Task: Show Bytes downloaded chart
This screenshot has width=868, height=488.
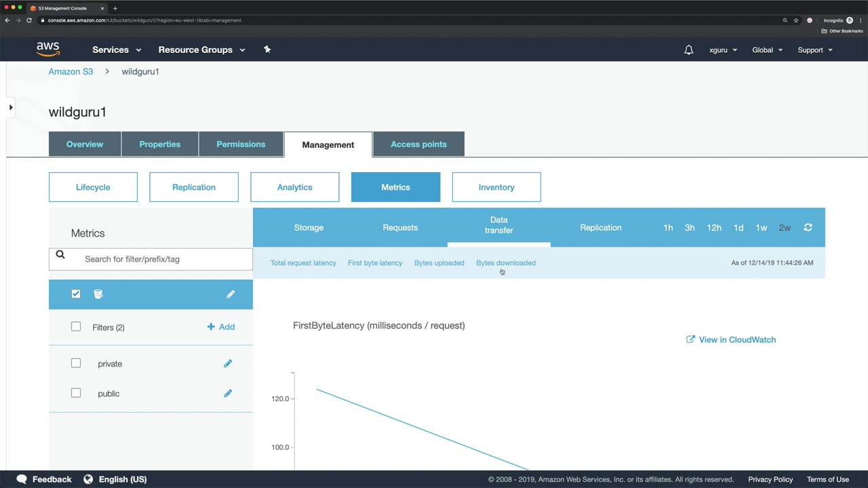Action: click(506, 263)
